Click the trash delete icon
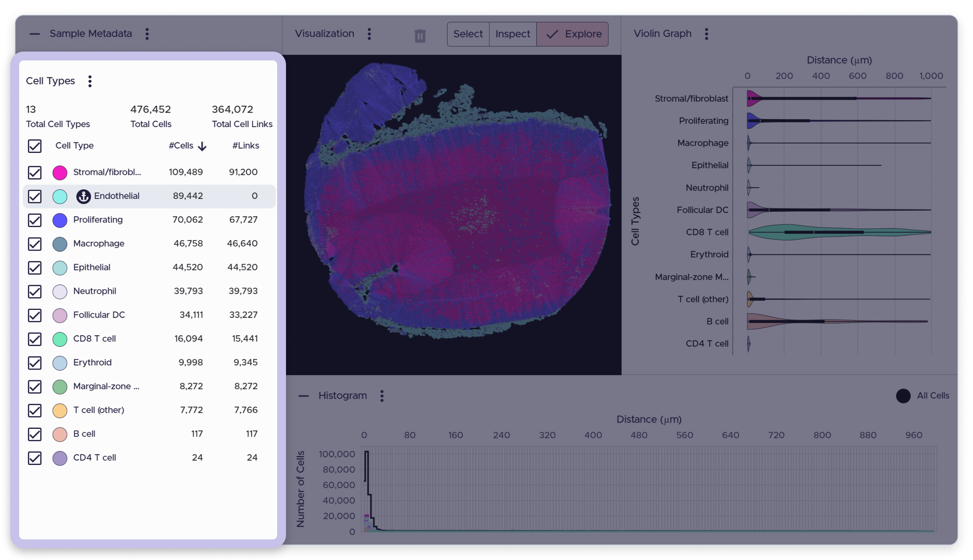The height and width of the screenshot is (560, 973). pos(420,36)
